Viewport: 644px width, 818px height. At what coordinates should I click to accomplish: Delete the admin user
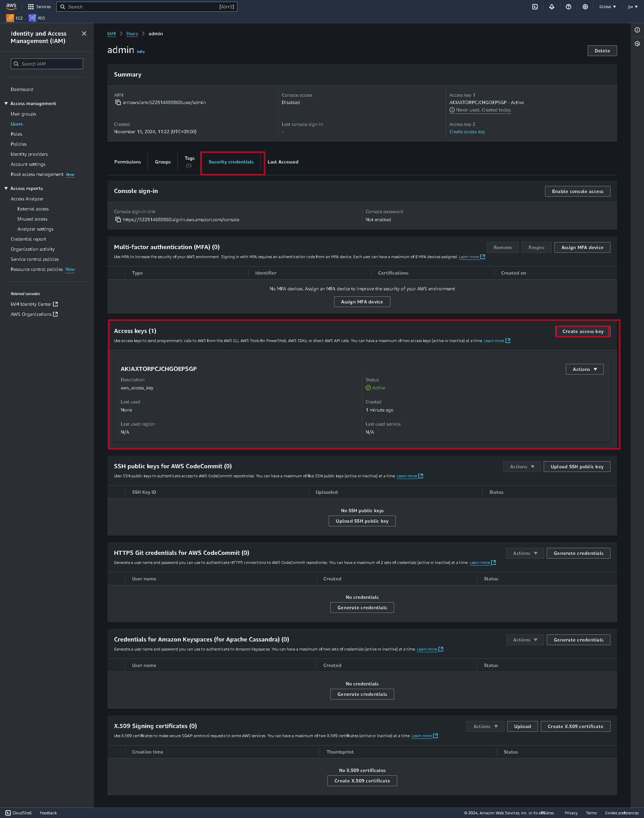[x=602, y=51]
